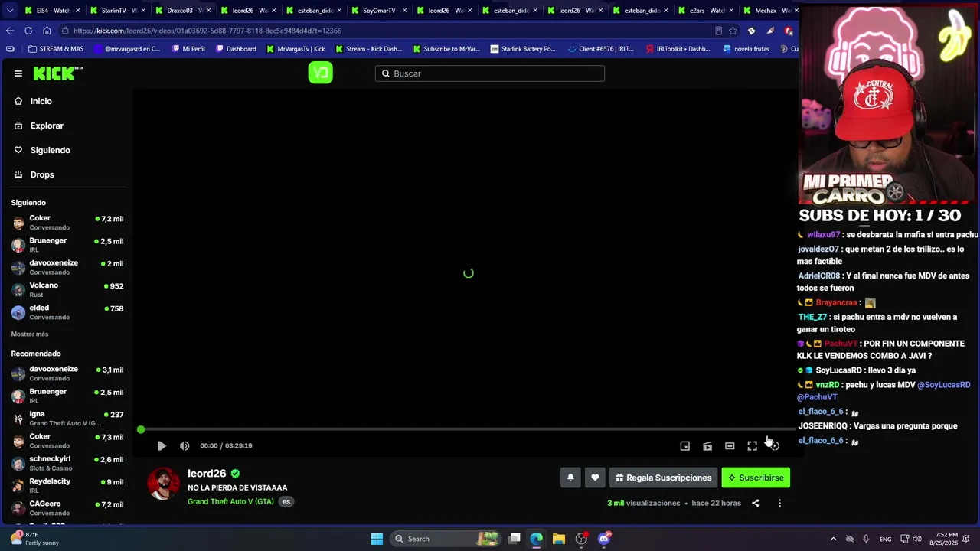Reload the page with the refresh icon
The height and width of the screenshot is (551, 980).
[28, 31]
